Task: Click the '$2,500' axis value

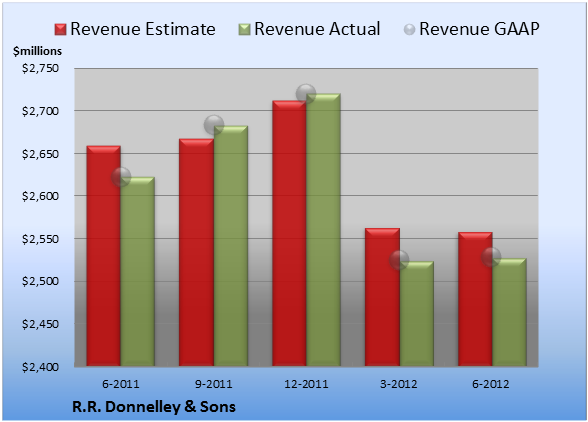Action: click(40, 281)
